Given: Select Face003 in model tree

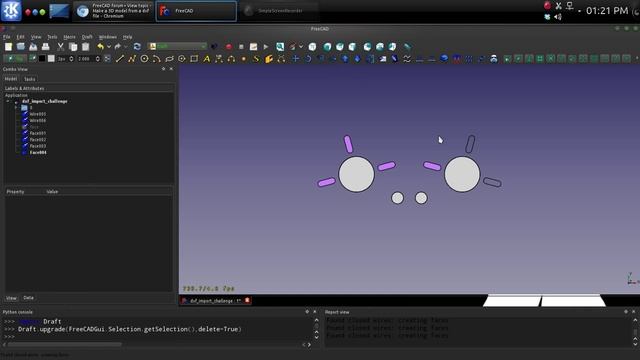Looking at the screenshot, I should point(38,146).
